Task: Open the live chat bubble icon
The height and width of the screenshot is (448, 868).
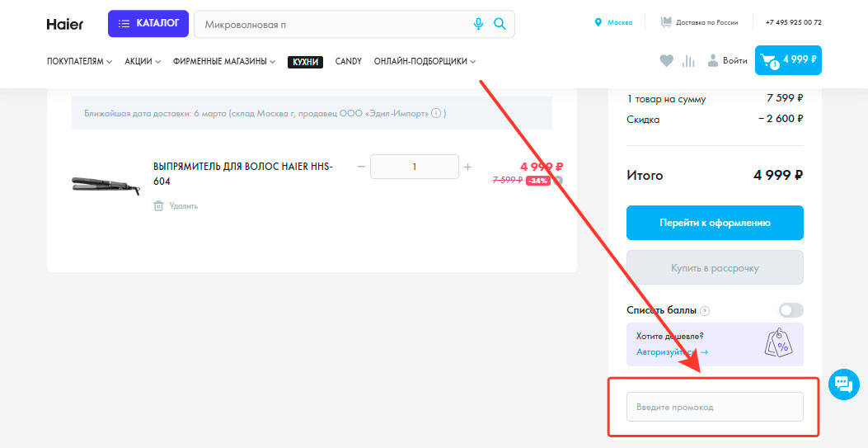Action: click(842, 384)
